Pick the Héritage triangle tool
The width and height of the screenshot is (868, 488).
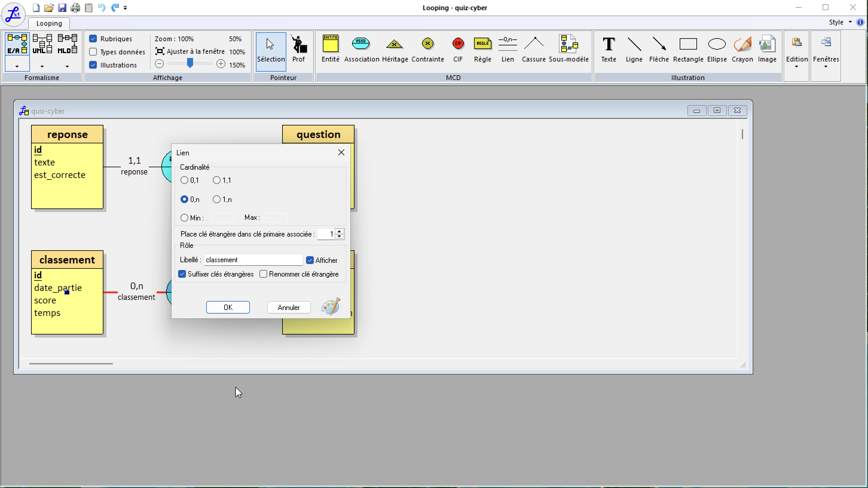coord(395,49)
